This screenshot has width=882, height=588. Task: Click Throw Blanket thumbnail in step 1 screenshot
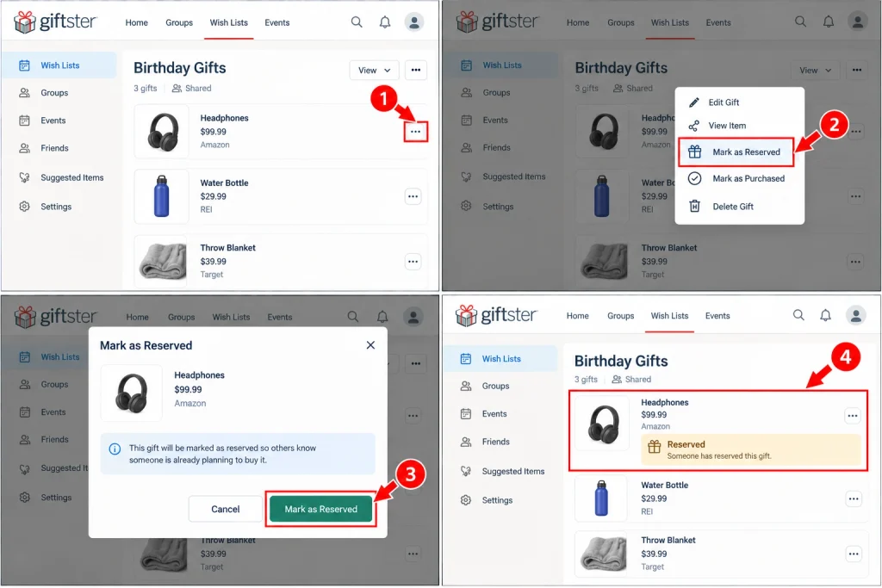click(162, 262)
